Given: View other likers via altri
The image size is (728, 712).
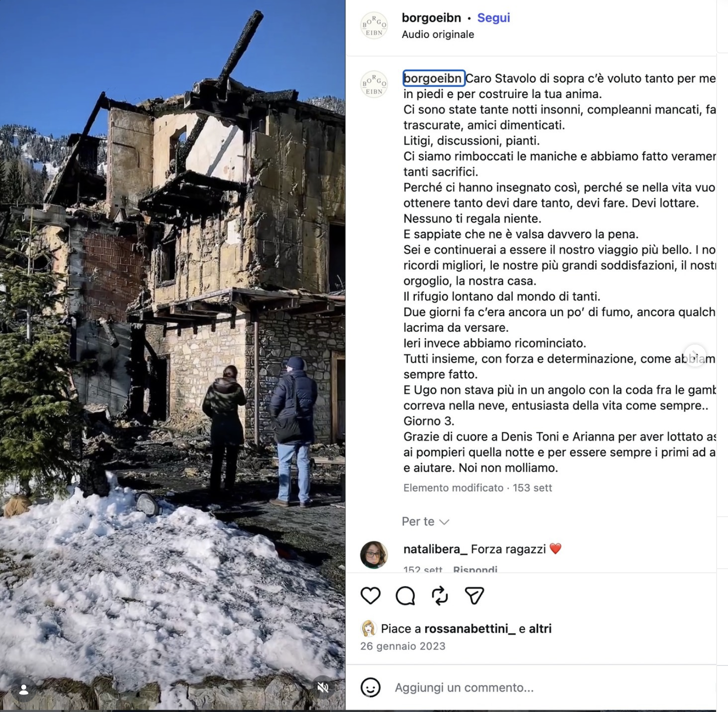Looking at the screenshot, I should (540, 629).
